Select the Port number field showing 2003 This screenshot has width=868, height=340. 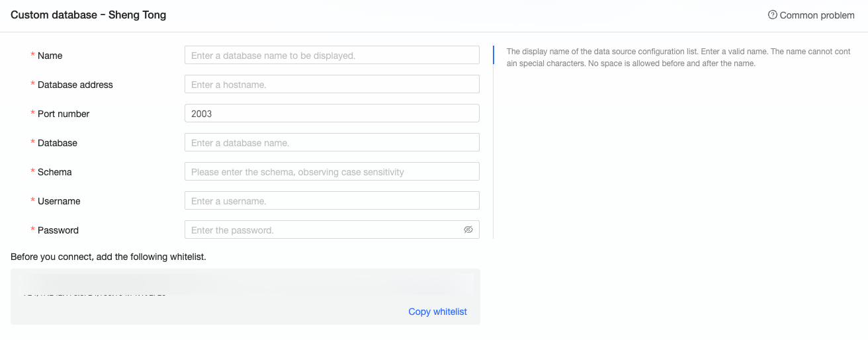click(331, 114)
